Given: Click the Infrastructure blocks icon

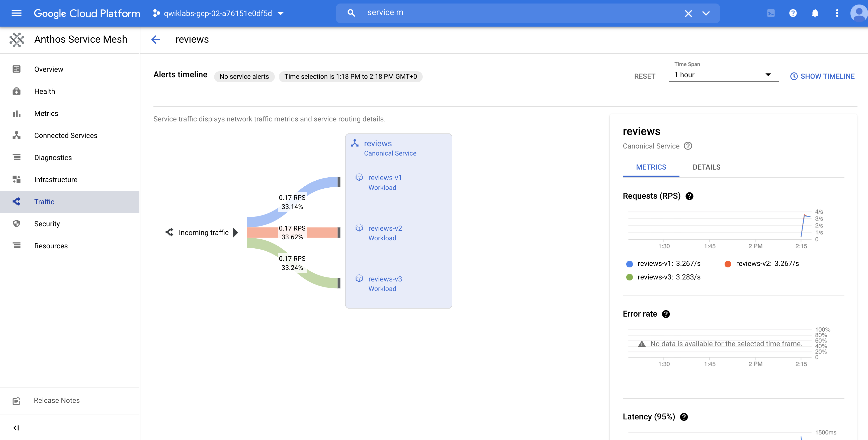Looking at the screenshot, I should point(17,180).
